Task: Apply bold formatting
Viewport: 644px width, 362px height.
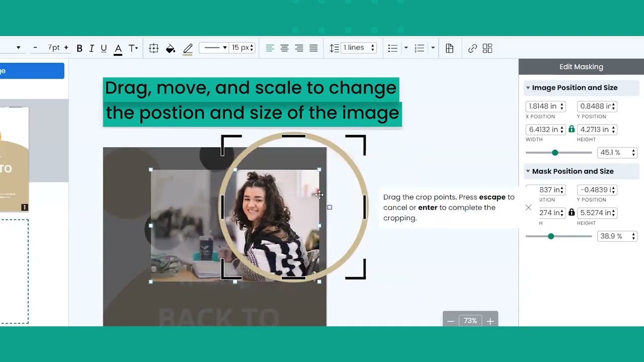Action: (79, 48)
